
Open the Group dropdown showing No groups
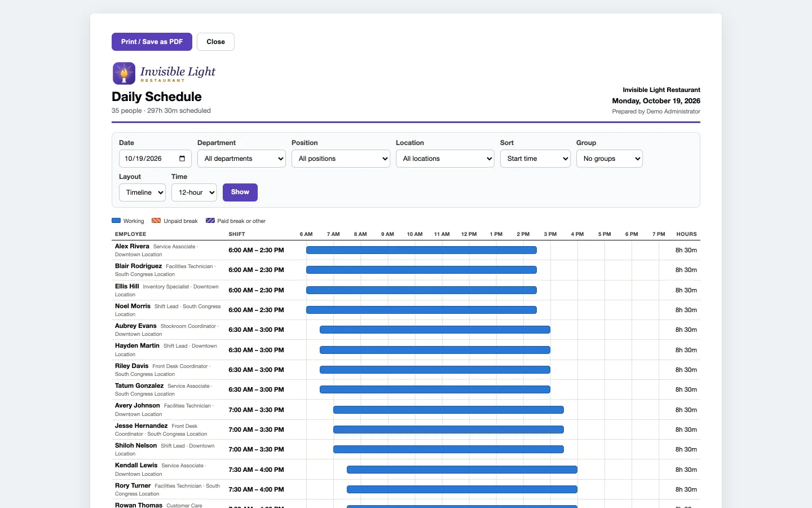coord(610,159)
